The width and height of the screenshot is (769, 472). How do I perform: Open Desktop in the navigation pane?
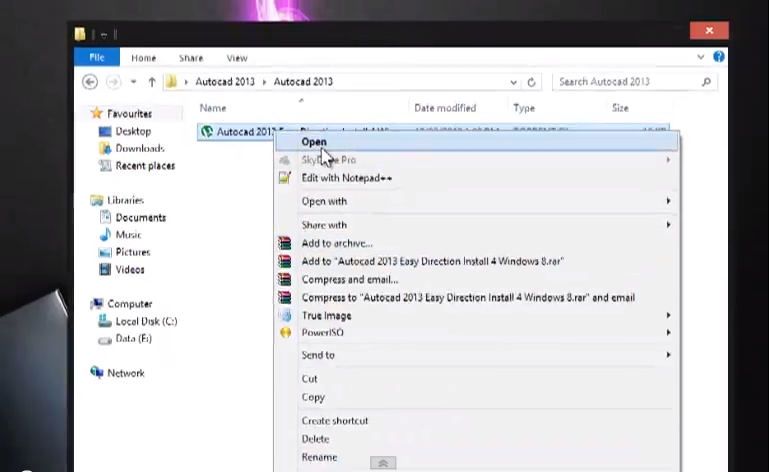[x=133, y=131]
